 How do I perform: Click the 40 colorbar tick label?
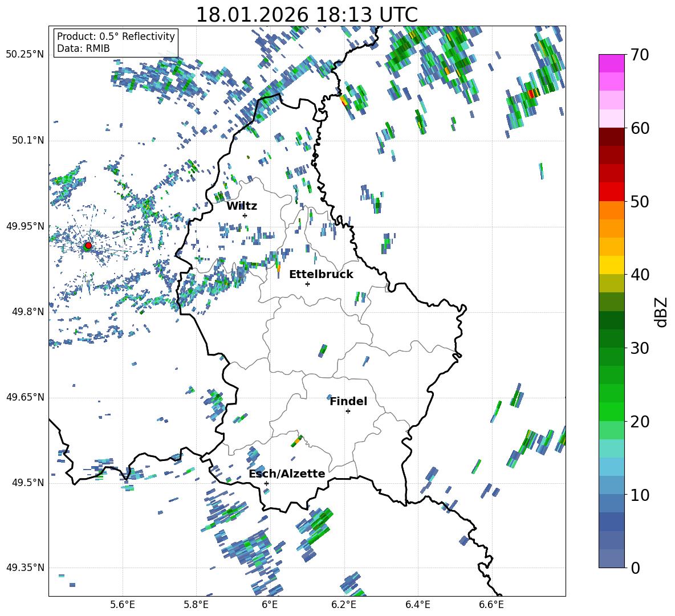(640, 275)
